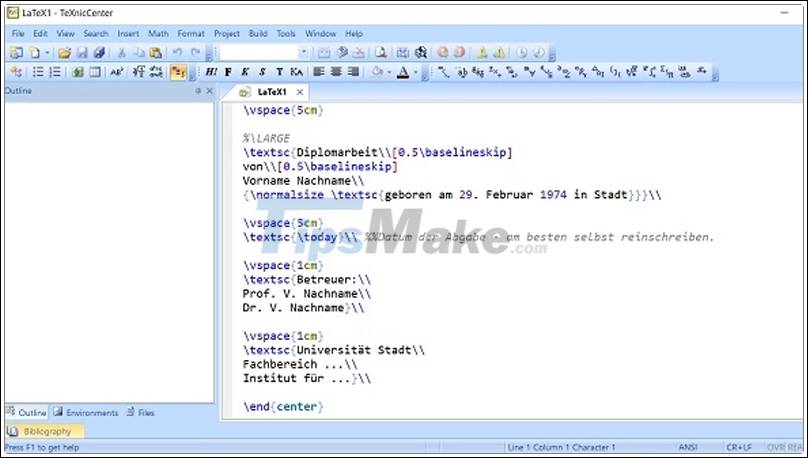Open the Math menu
This screenshot has width=808, height=458.
pos(158,33)
